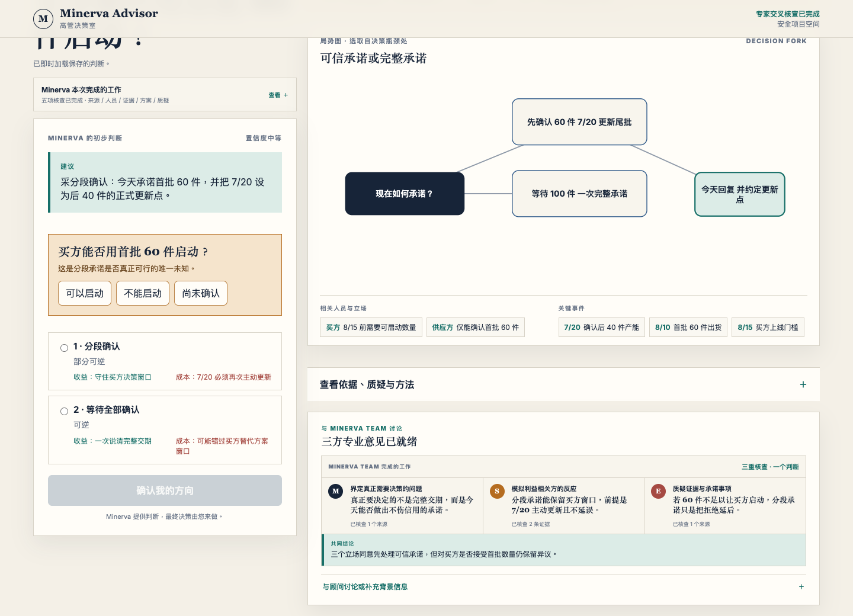
Task: Click the 三方专业意见已就绪 heading
Action: 369,441
